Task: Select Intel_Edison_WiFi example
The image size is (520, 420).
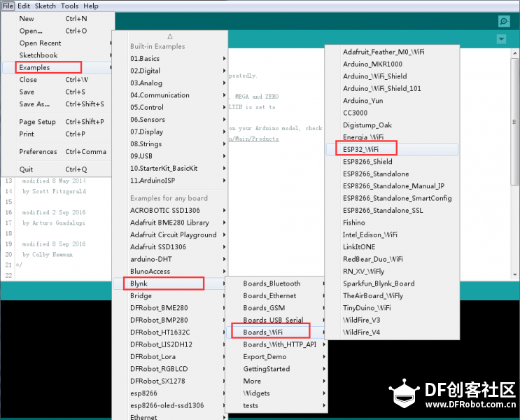Action: coord(392,235)
